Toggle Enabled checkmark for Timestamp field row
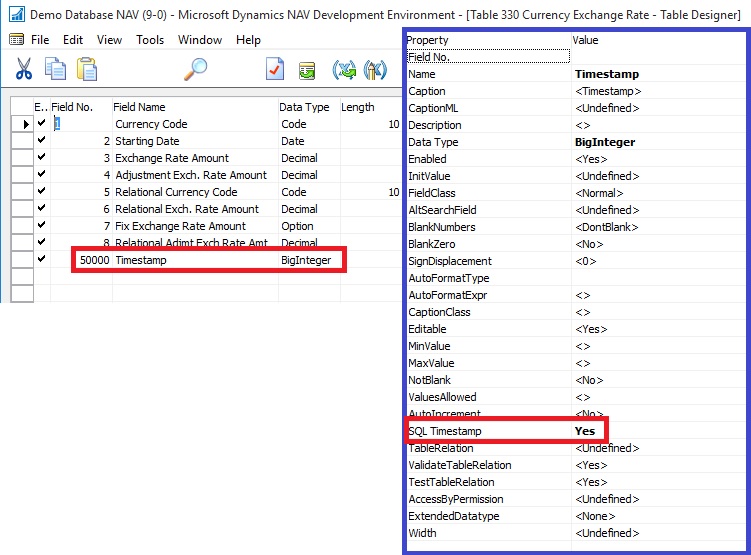This screenshot has width=751, height=555. [x=41, y=260]
